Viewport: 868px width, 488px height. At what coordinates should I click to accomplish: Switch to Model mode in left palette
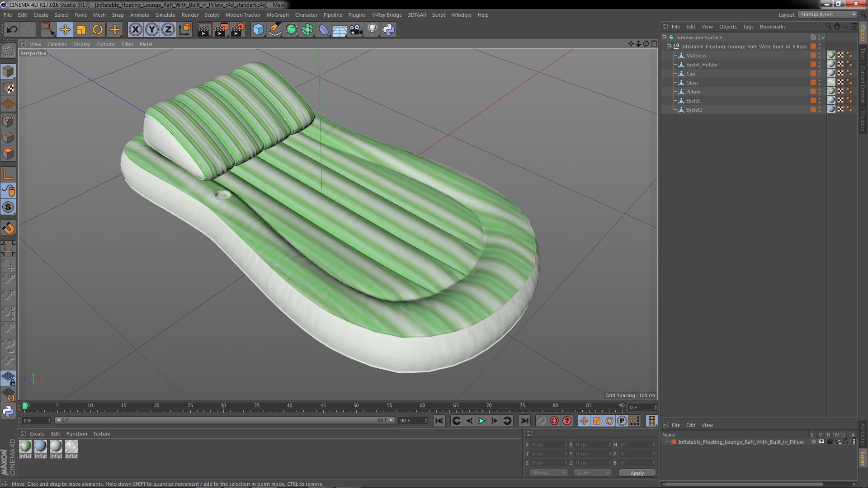click(8, 71)
